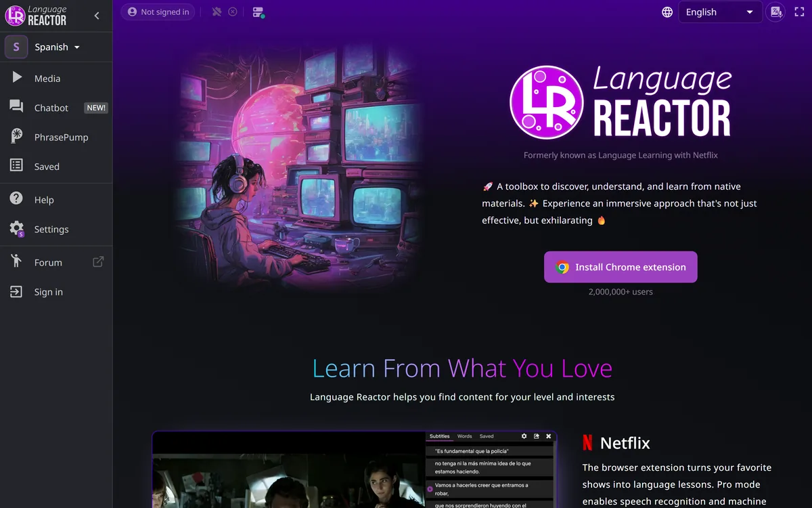Select the Subtitles tab in preview panel

[439, 436]
